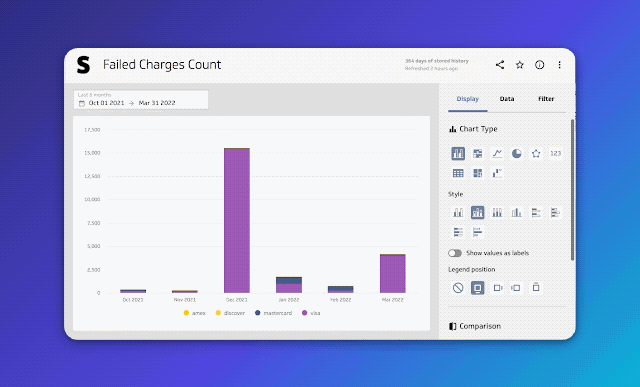The width and height of the screenshot is (640, 387).
Task: Toggle the amex legend entry
Action: [x=195, y=313]
